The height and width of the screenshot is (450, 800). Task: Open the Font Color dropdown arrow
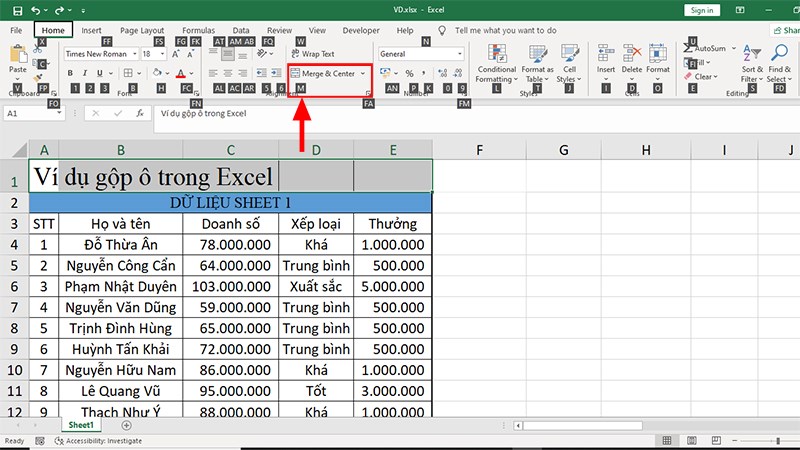point(191,73)
